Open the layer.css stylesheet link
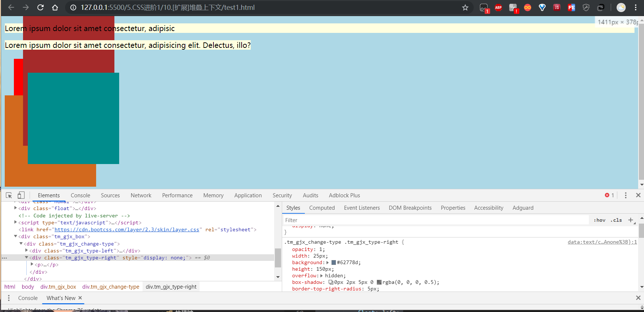644x312 pixels. [x=127, y=229]
